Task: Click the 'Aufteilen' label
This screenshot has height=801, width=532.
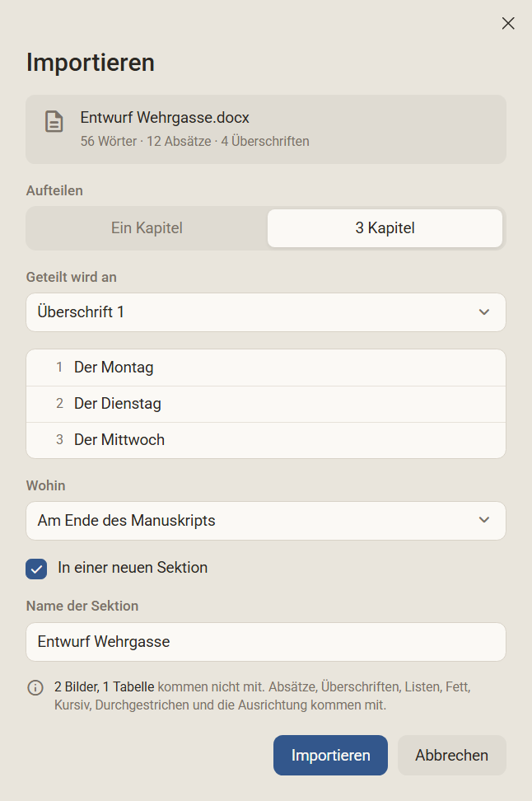Action: click(x=54, y=190)
